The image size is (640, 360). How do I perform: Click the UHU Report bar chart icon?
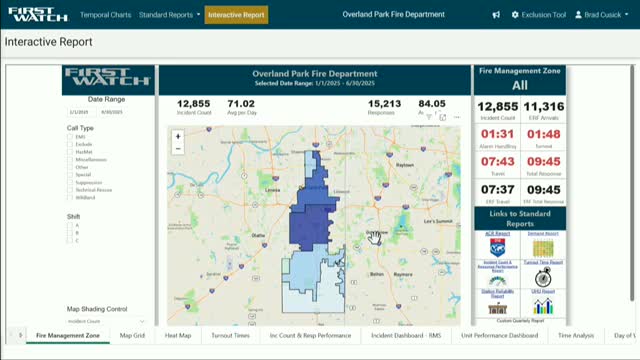543,306
